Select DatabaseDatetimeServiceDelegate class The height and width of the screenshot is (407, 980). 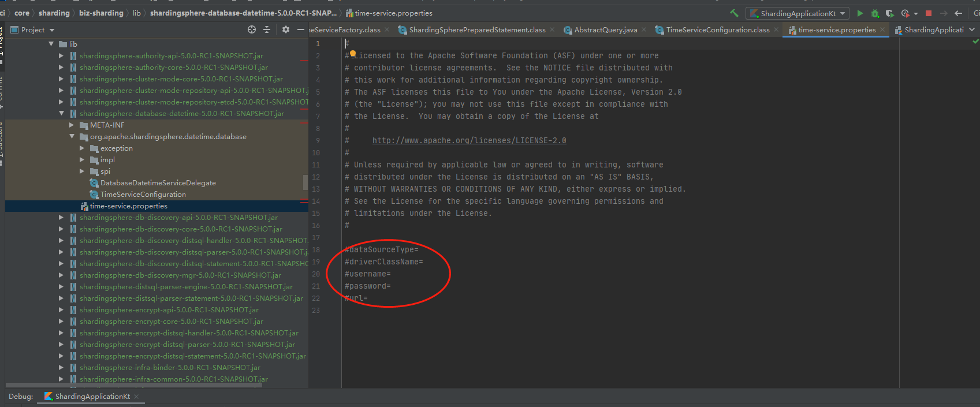[x=158, y=182]
